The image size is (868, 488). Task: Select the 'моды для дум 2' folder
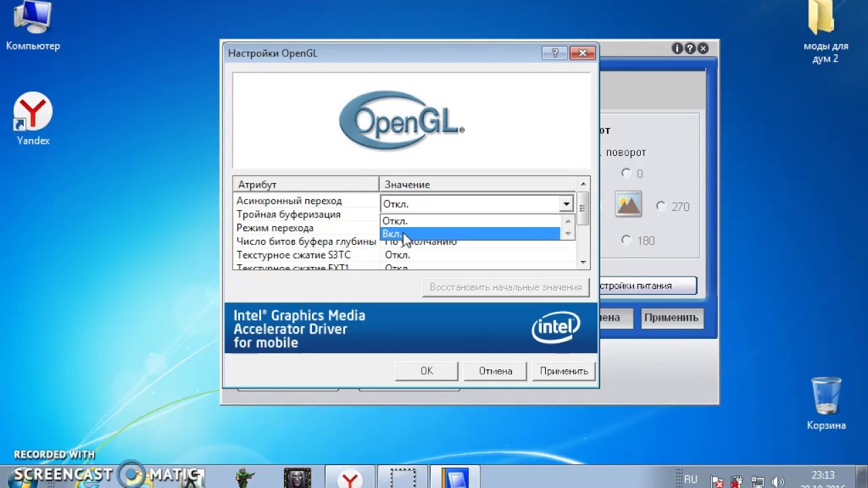[x=825, y=33]
